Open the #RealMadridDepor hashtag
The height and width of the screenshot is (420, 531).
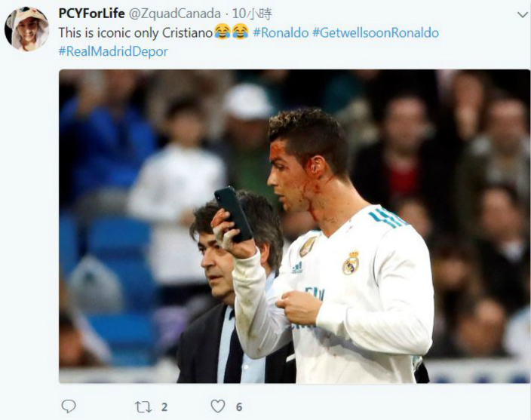(x=113, y=51)
